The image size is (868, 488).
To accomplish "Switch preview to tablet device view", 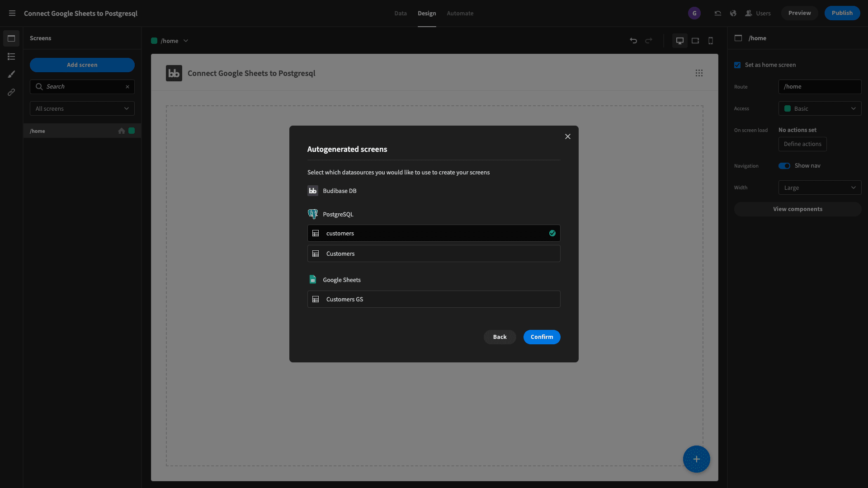I will [695, 41].
